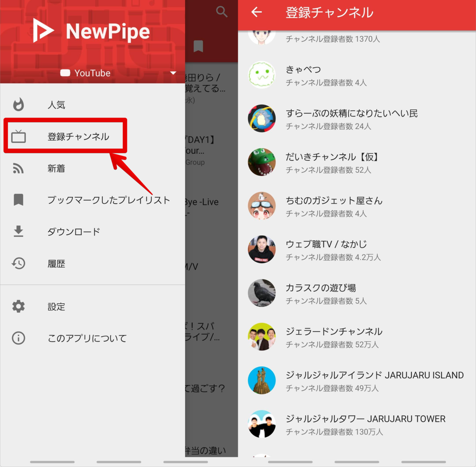Click the info circle icon in drawer
This screenshot has width=476, height=467.
click(19, 338)
